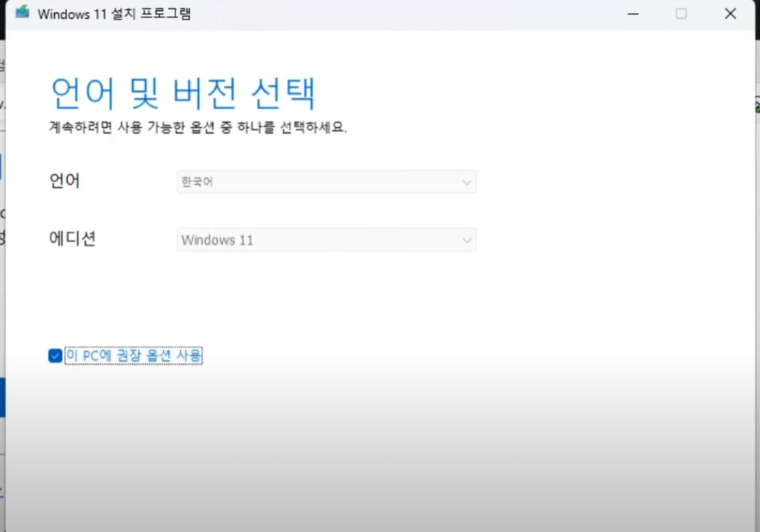
Task: Click the chevron arrow of the 언어 combo box
Action: point(467,183)
